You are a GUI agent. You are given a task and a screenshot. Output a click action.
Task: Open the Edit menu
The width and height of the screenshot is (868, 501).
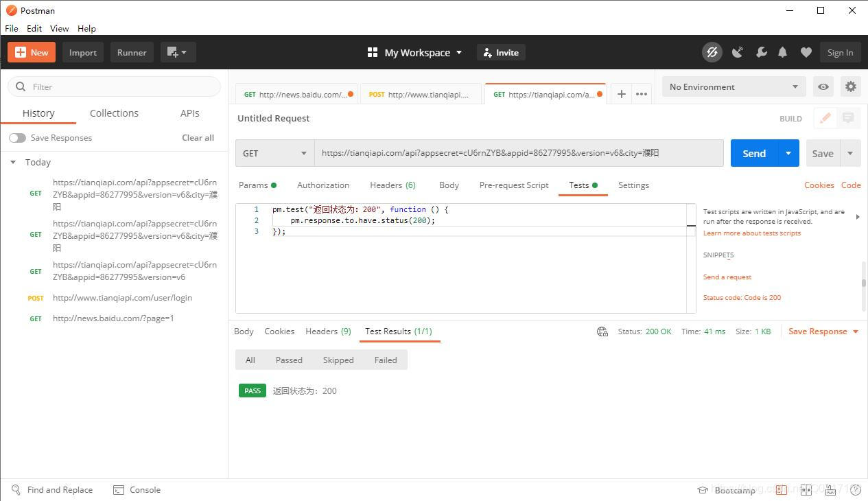(34, 29)
